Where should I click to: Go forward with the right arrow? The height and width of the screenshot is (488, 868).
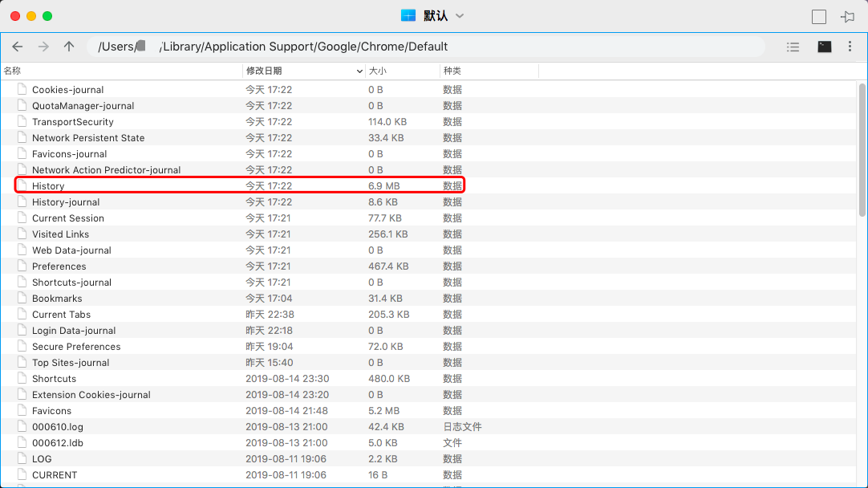coord(43,47)
